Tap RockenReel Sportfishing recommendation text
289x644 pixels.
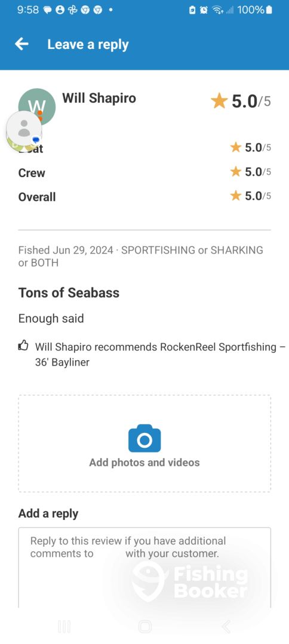(x=160, y=354)
